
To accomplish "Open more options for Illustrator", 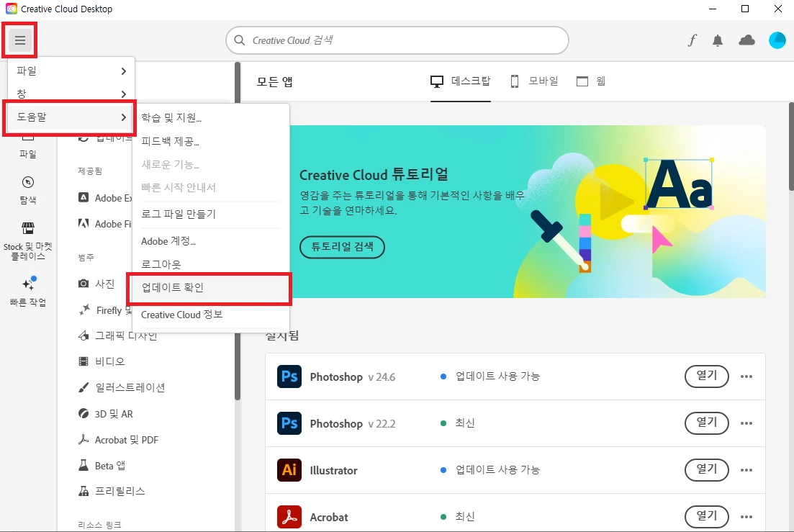I will 746,470.
